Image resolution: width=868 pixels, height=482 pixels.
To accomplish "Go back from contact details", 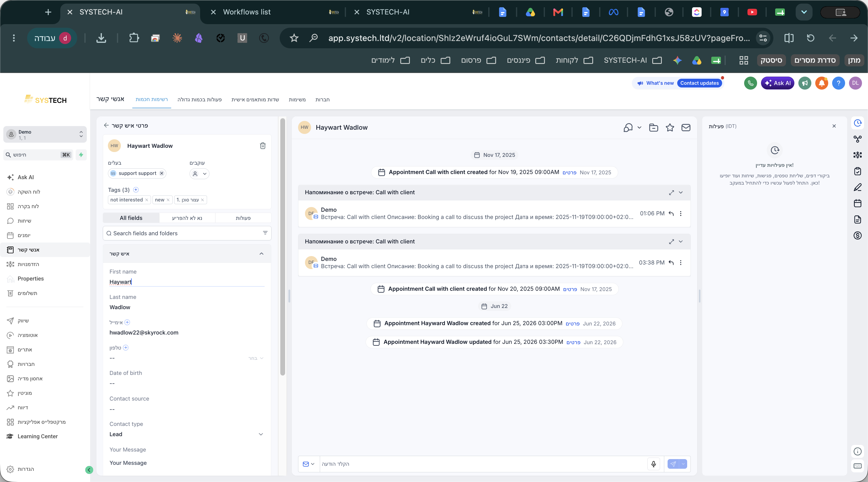I will tap(106, 125).
